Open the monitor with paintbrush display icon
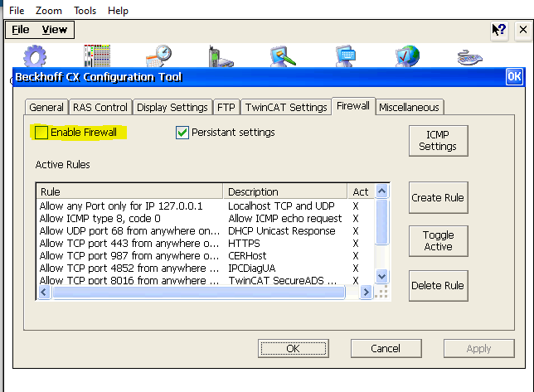This screenshot has width=534, height=392. pos(282,56)
